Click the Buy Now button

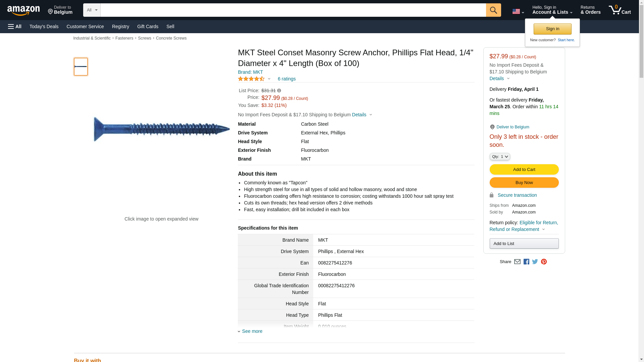pyautogui.click(x=524, y=182)
